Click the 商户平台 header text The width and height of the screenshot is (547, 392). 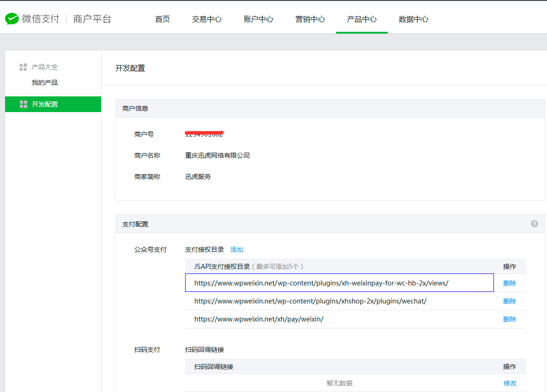click(92, 19)
